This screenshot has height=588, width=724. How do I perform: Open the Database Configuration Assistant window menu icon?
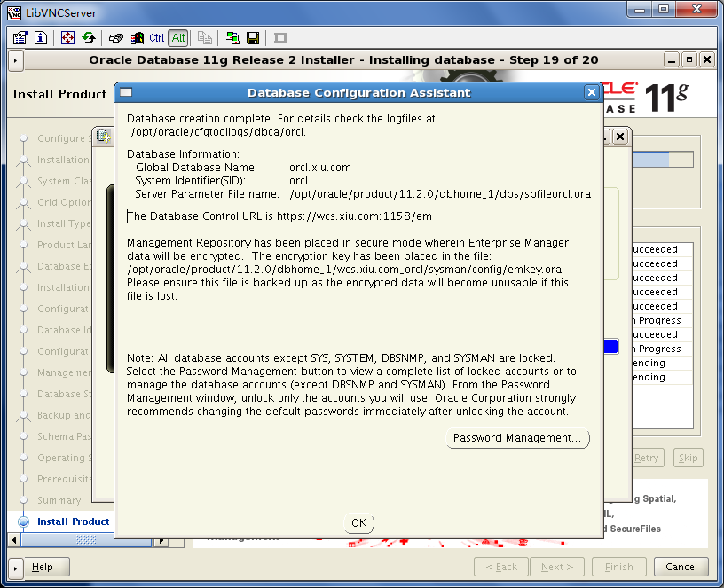pos(126,92)
